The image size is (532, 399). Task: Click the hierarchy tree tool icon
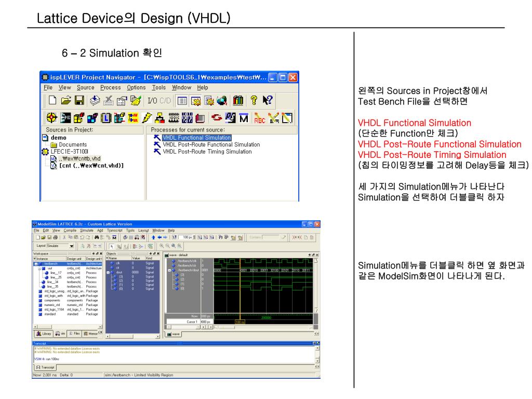click(160, 118)
